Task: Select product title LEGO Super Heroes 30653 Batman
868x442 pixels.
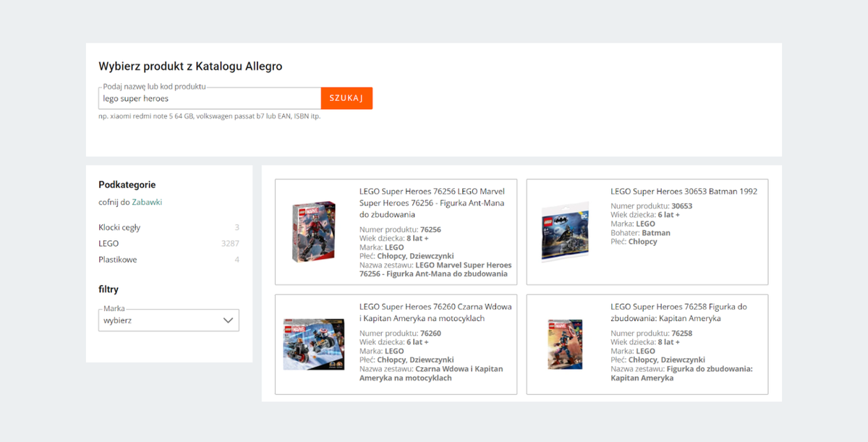Action: pyautogui.click(x=684, y=192)
